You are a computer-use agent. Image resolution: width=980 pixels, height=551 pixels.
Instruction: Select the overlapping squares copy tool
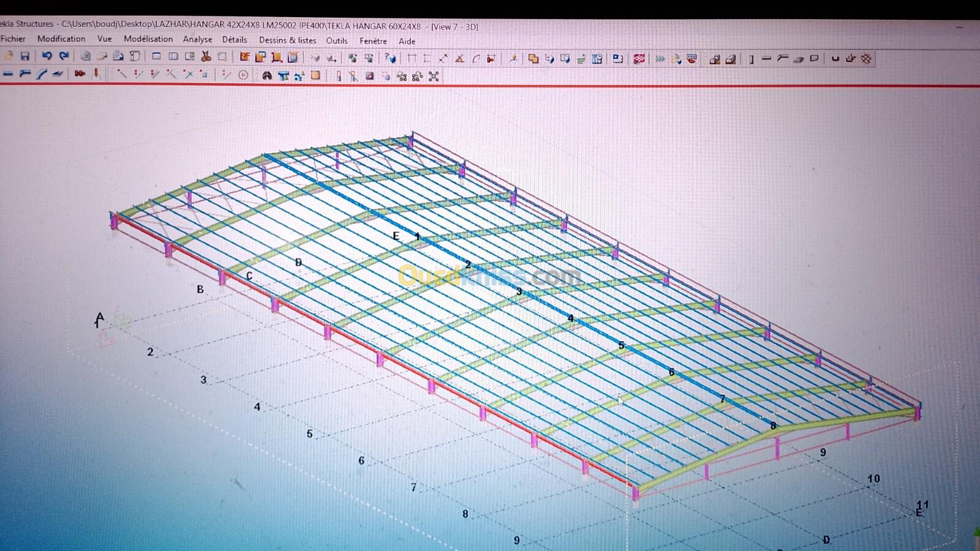click(533, 59)
